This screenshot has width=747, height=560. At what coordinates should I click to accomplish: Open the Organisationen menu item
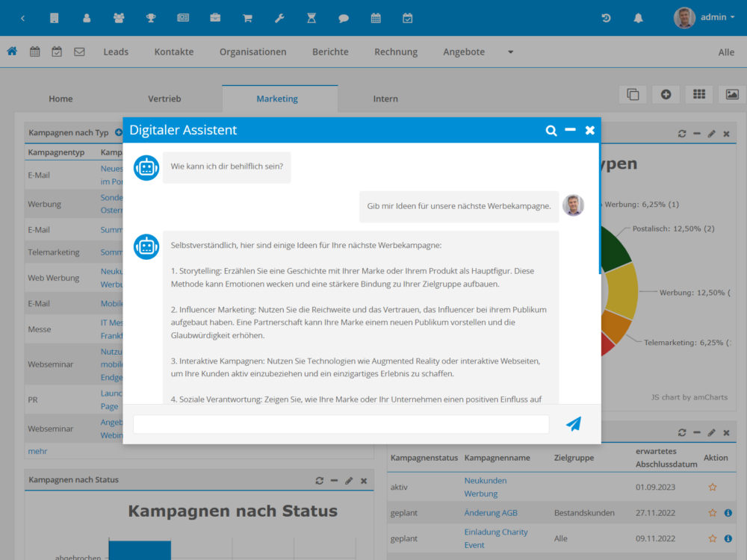click(x=252, y=52)
